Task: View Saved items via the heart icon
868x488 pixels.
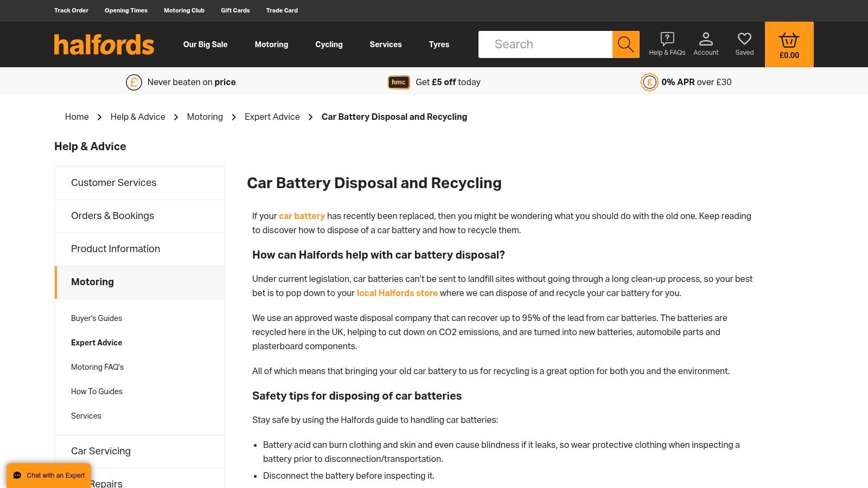Action: tap(744, 38)
